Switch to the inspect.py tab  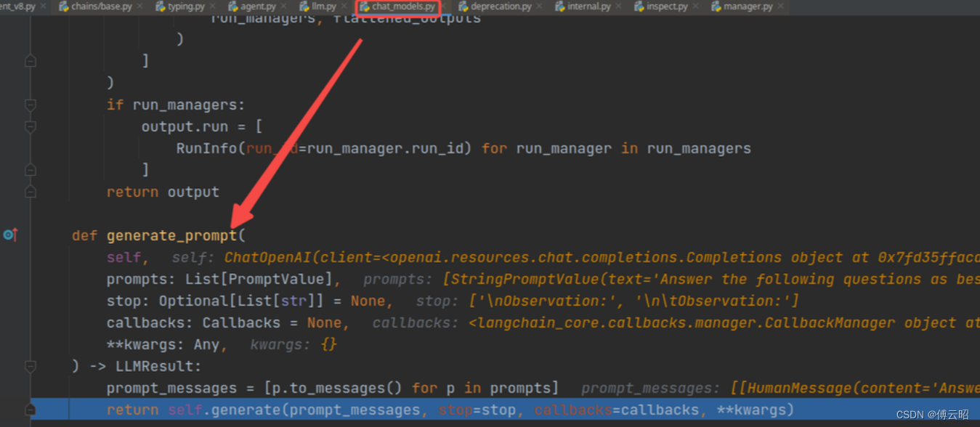[x=668, y=7]
